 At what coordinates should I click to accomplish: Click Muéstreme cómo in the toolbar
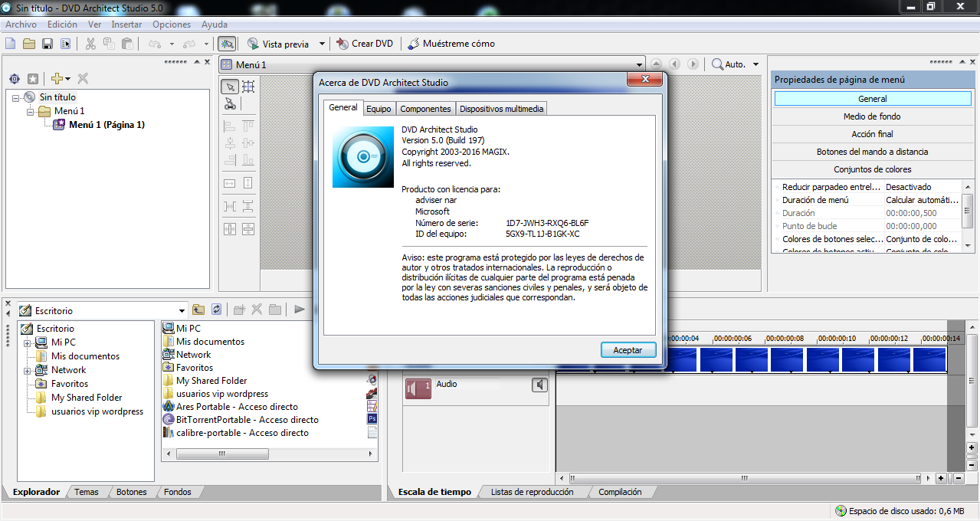(x=451, y=44)
